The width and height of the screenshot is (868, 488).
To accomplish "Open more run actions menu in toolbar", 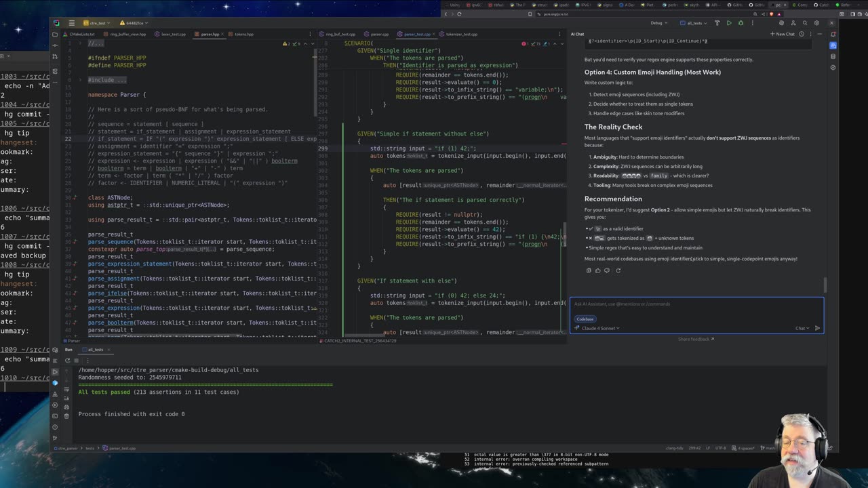I will coord(753,23).
